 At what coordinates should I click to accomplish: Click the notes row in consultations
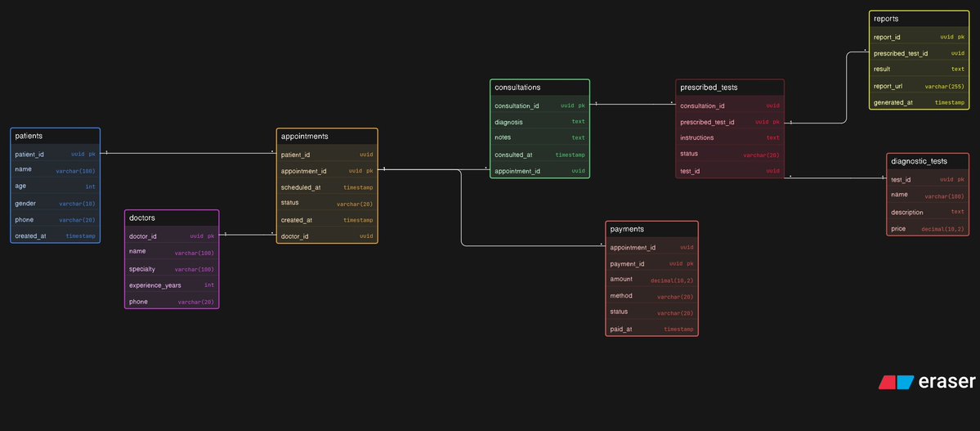point(540,137)
